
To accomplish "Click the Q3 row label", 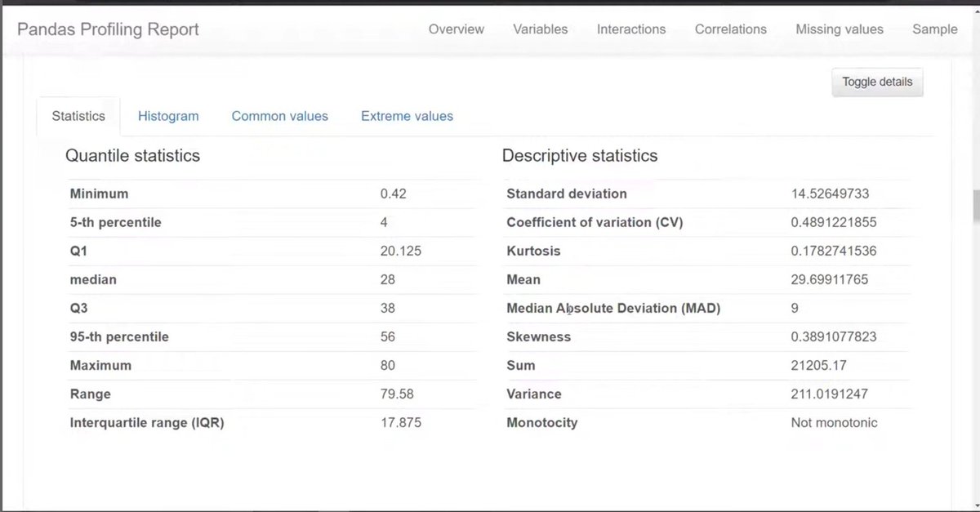I will 78,308.
